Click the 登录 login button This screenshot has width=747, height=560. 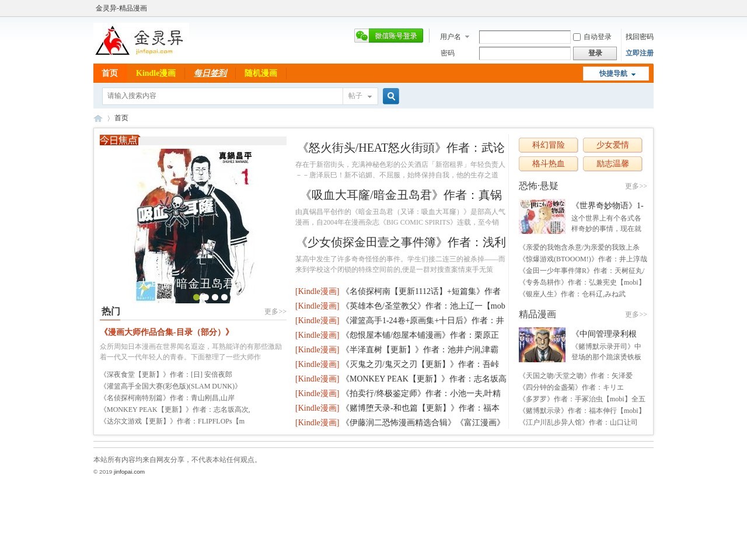pyautogui.click(x=595, y=53)
